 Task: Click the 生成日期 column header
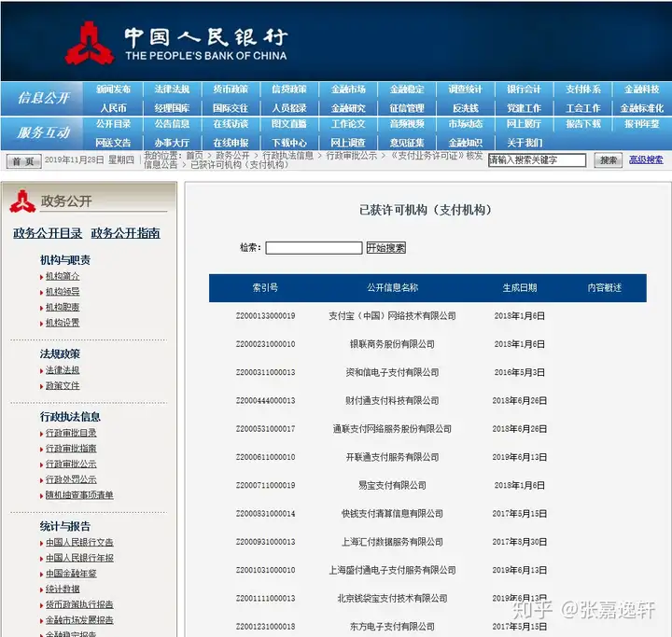pos(520,287)
